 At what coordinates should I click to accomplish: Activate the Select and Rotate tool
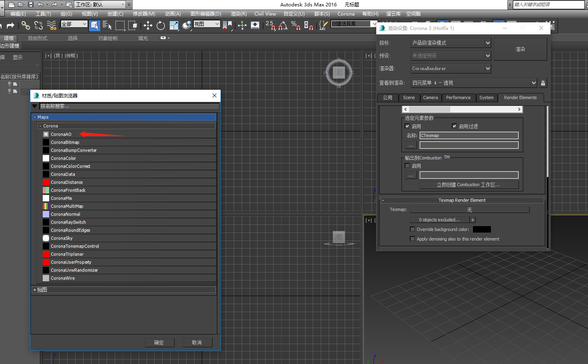click(161, 26)
